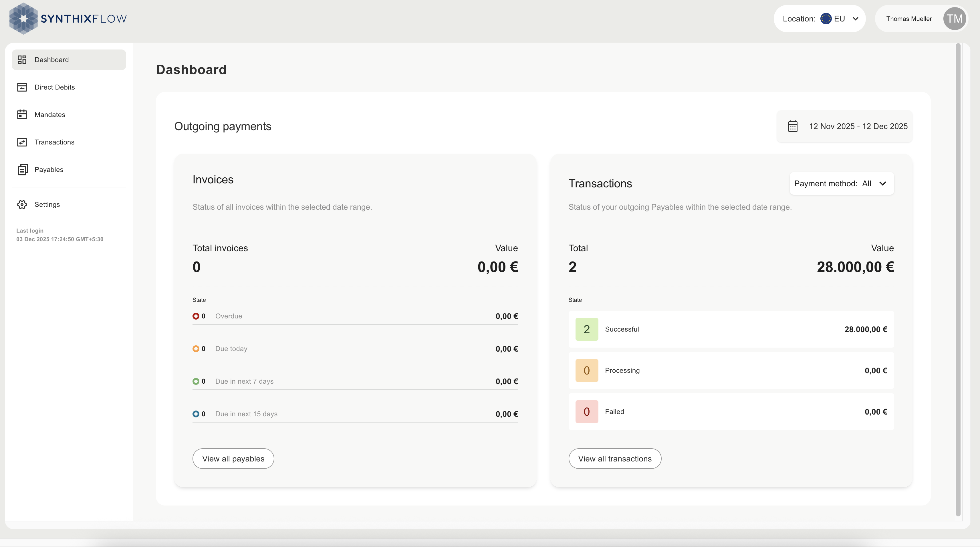Navigate to Mandates
The width and height of the screenshot is (980, 547).
point(69,114)
